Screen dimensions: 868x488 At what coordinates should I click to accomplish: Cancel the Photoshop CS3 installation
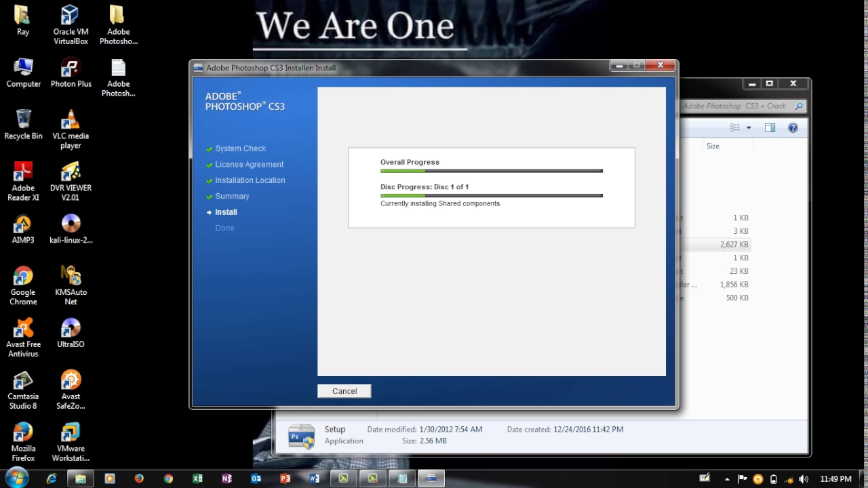[x=344, y=391]
